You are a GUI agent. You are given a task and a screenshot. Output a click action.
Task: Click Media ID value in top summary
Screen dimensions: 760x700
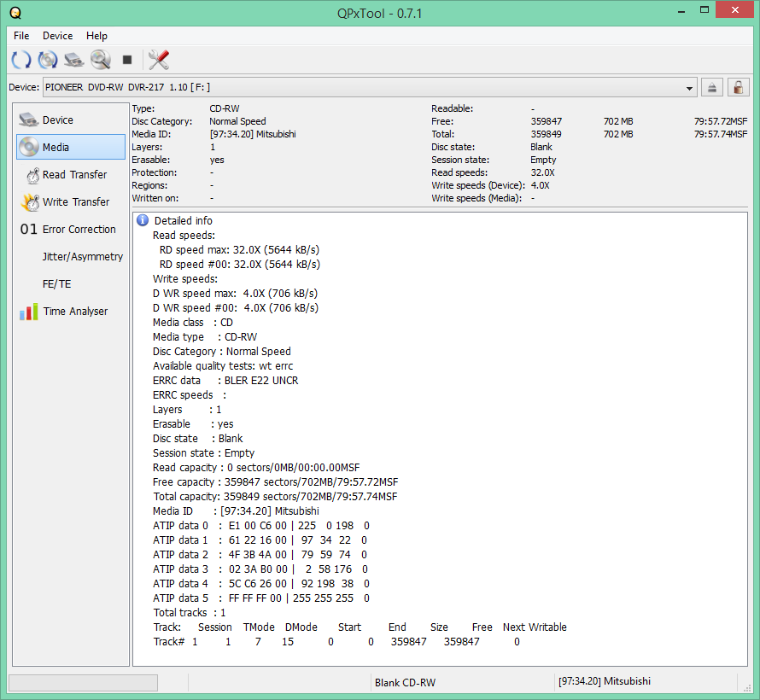tap(253, 134)
